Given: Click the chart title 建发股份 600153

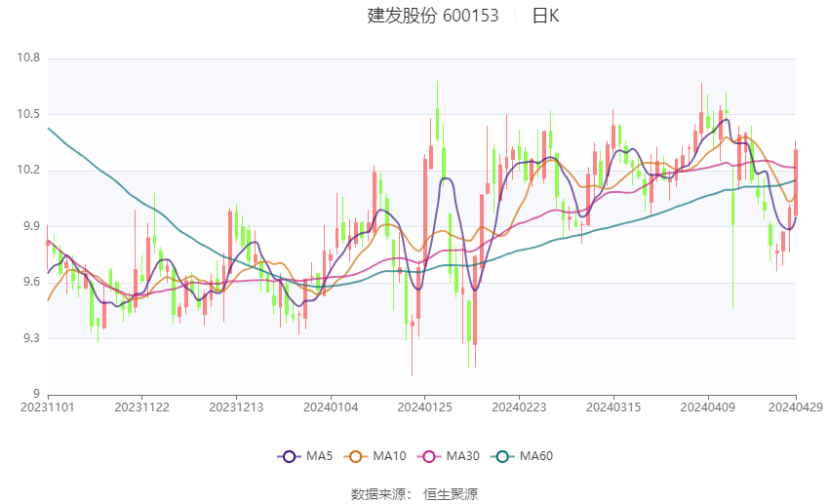Looking at the screenshot, I should 432,16.
